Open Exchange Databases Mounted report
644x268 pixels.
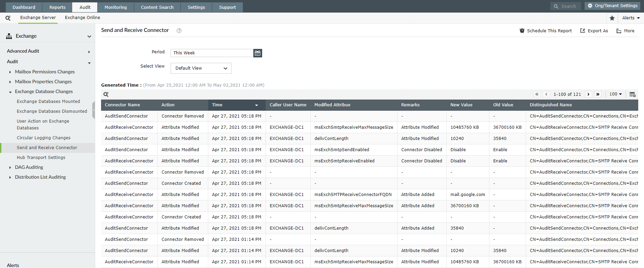tap(48, 101)
